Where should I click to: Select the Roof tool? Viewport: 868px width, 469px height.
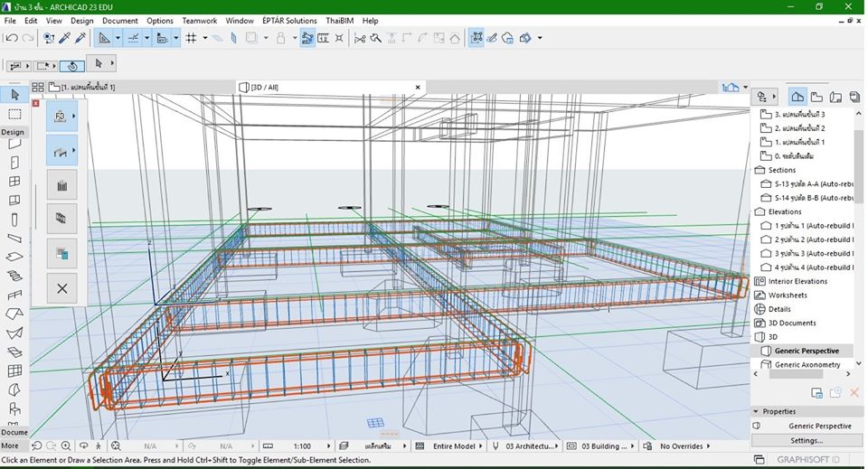(x=15, y=314)
